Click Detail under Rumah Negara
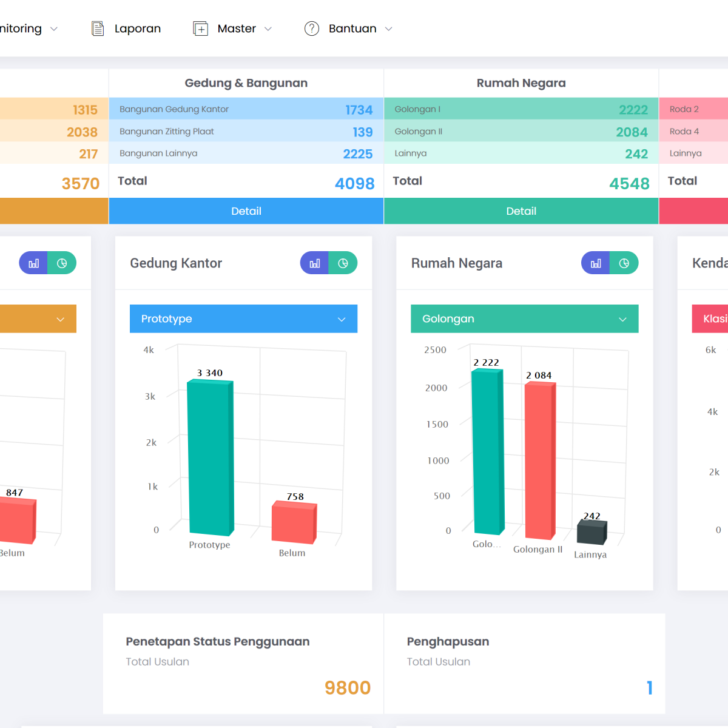 pos(521,211)
